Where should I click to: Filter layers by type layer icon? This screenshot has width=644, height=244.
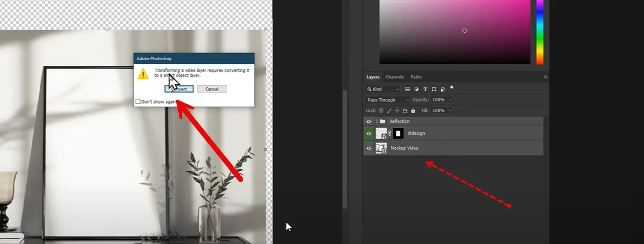coord(425,89)
